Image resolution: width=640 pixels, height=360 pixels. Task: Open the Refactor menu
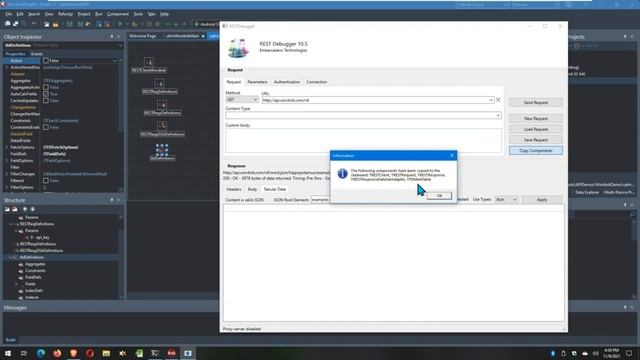tap(65, 14)
